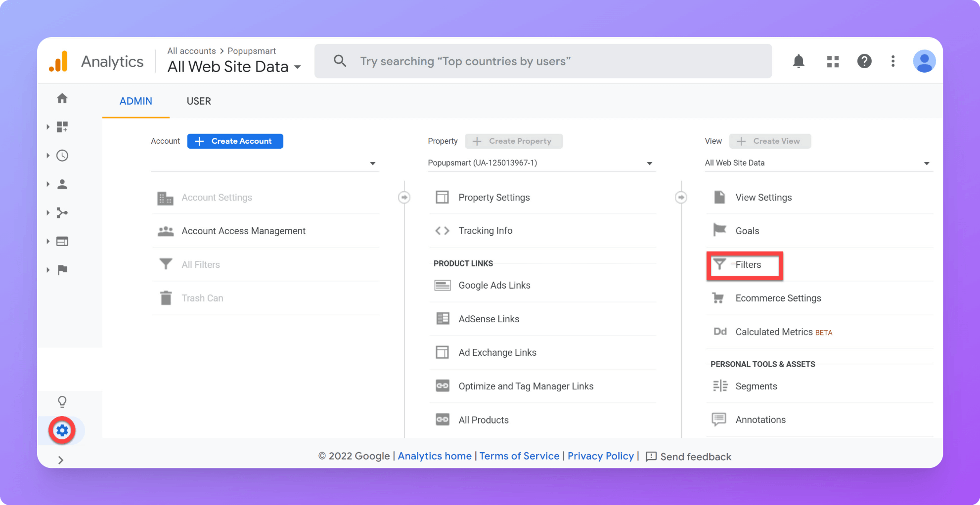Viewport: 980px width, 505px height.
Task: Open the Audience person icon in the sidebar
Action: pyautogui.click(x=62, y=184)
